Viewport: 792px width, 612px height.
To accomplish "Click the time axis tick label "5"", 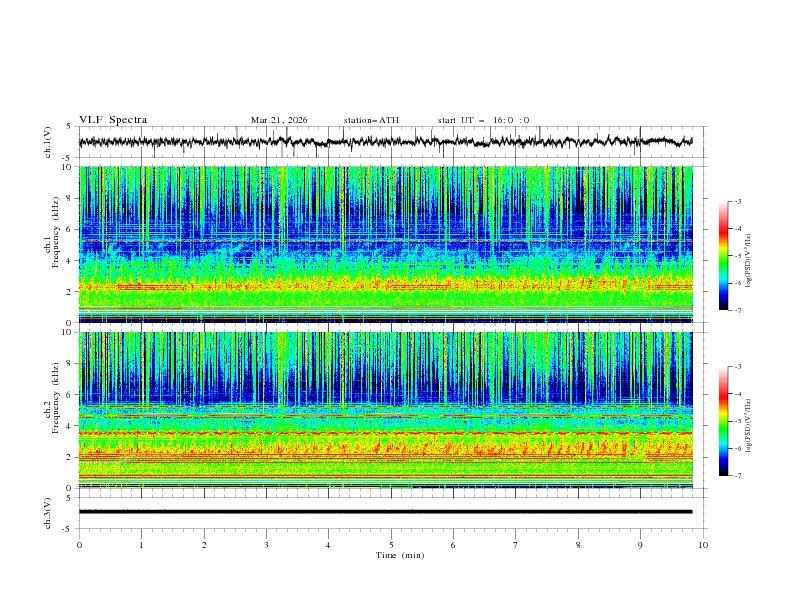I will pos(391,545).
